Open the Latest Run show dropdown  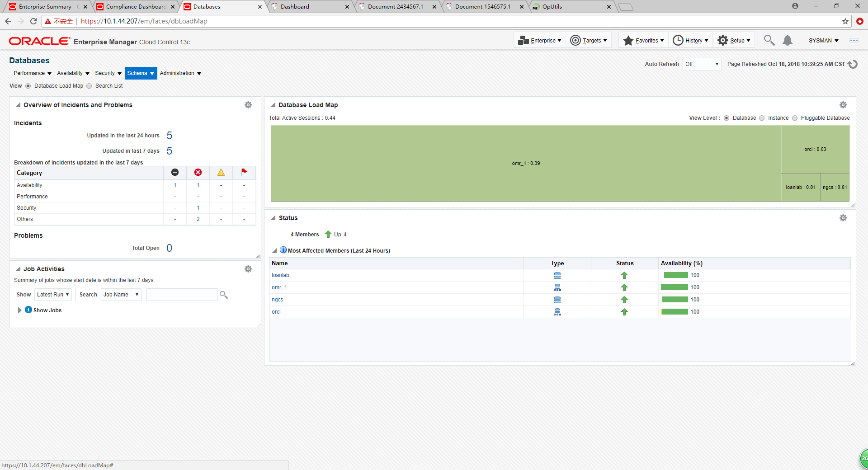[x=53, y=295]
